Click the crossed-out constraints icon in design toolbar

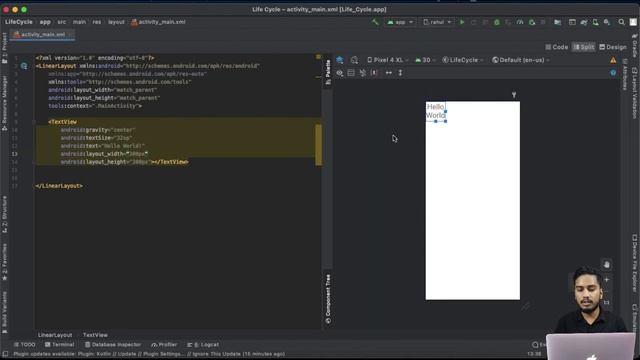click(x=363, y=73)
